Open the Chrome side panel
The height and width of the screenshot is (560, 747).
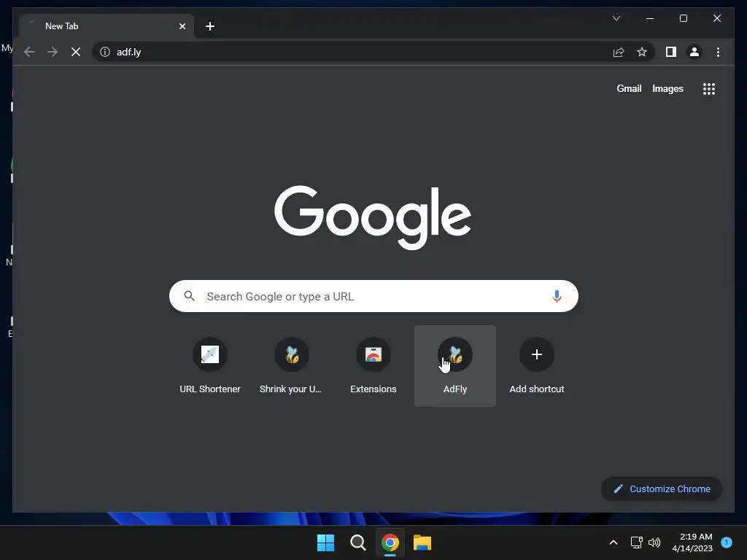click(x=671, y=52)
